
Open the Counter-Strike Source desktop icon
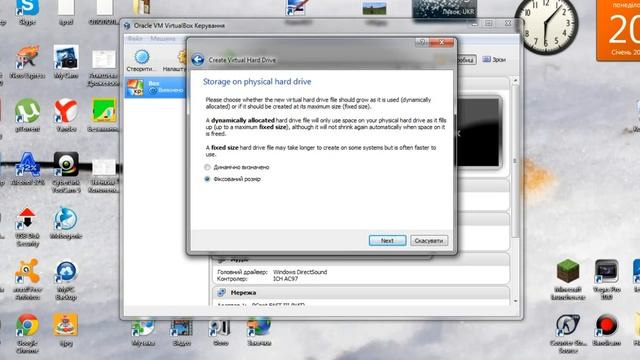tap(568, 333)
